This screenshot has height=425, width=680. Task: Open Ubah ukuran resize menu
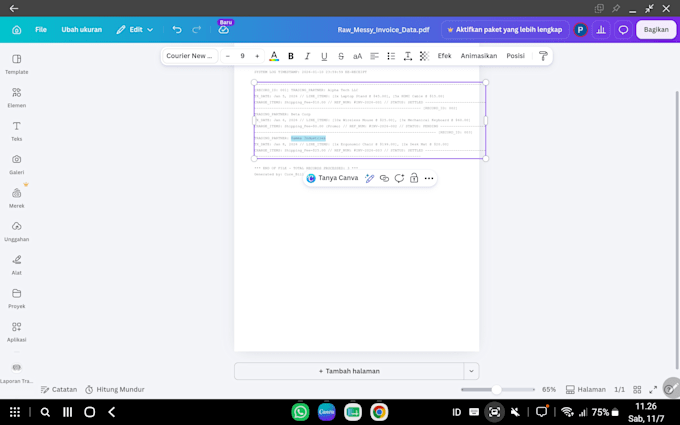click(x=82, y=29)
